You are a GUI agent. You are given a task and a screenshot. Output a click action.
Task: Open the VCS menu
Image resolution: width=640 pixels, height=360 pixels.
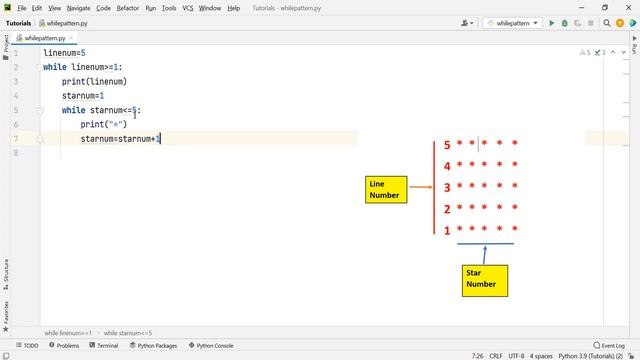188,8
